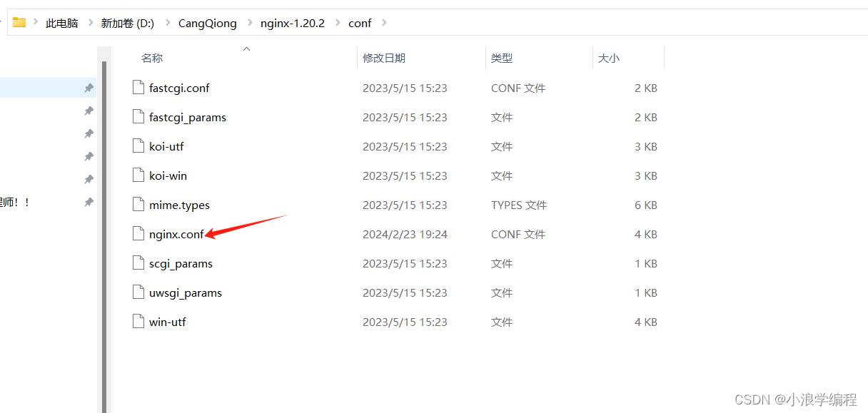Click the 6 KB size of mime.types
Viewport: 868px width, 413px height.
pyautogui.click(x=646, y=205)
